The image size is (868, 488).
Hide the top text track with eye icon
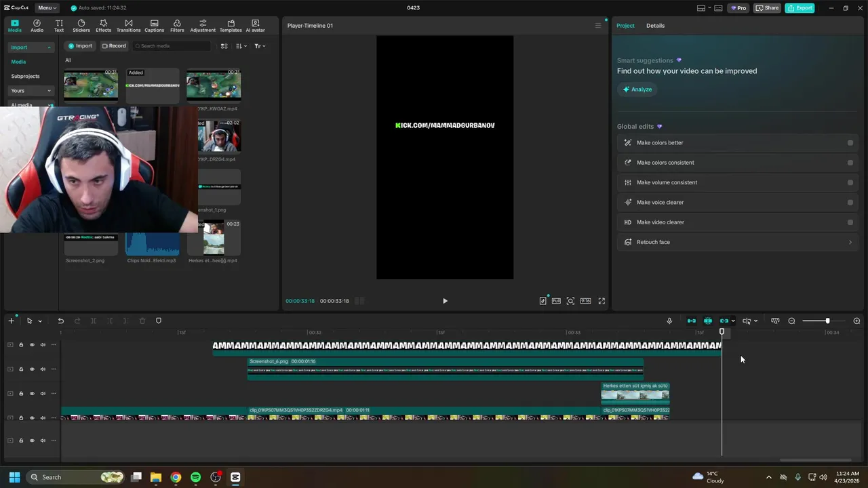(32, 345)
